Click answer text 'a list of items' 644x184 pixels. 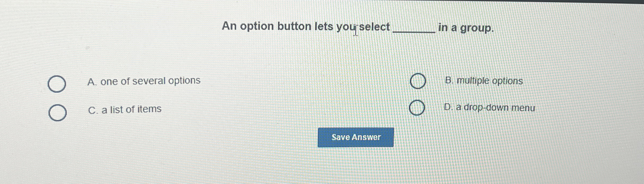tap(131, 109)
